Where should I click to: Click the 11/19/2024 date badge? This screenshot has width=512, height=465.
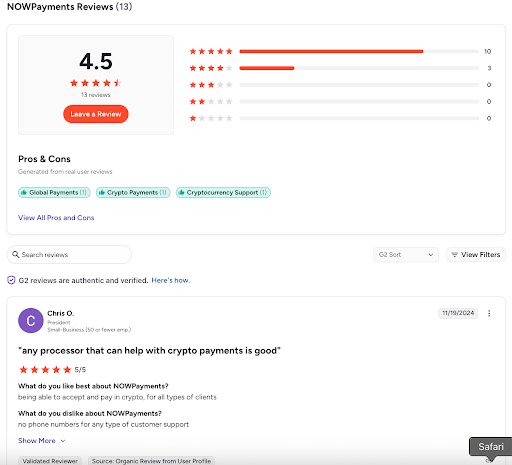coord(458,313)
